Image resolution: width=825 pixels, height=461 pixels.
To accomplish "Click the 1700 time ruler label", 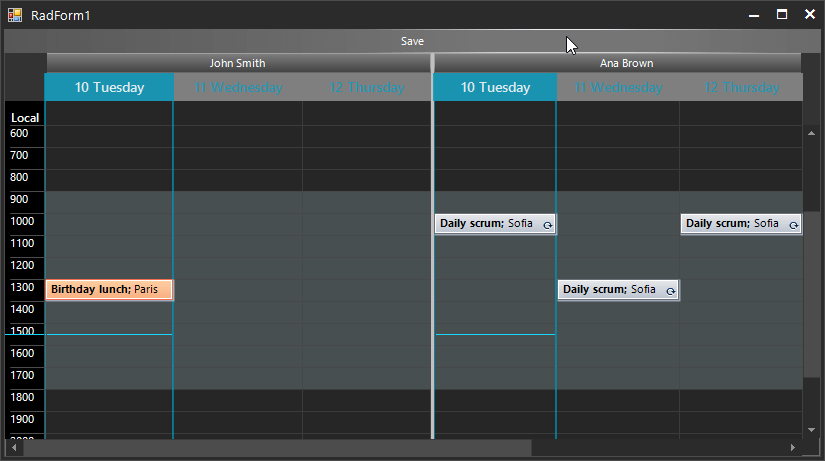I will 22,375.
